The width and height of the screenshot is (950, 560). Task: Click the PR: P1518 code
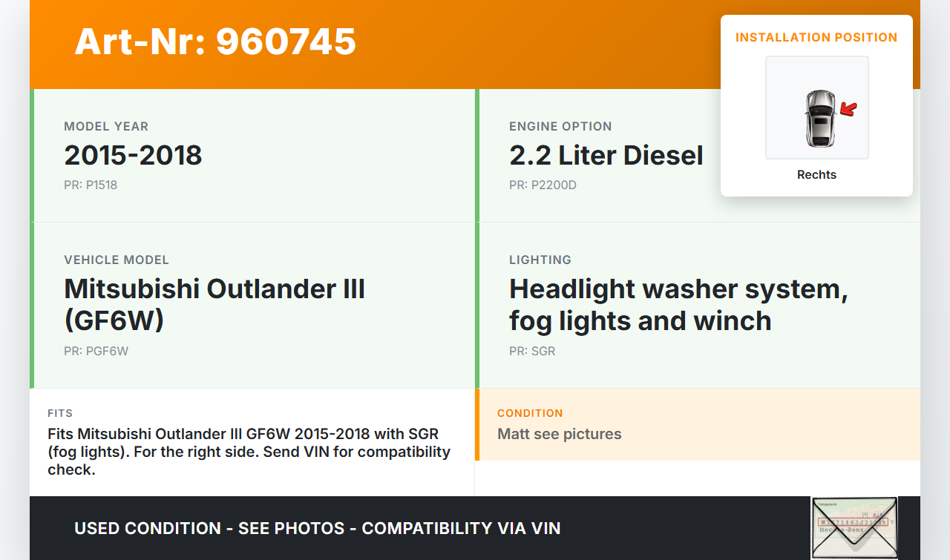[x=91, y=185]
